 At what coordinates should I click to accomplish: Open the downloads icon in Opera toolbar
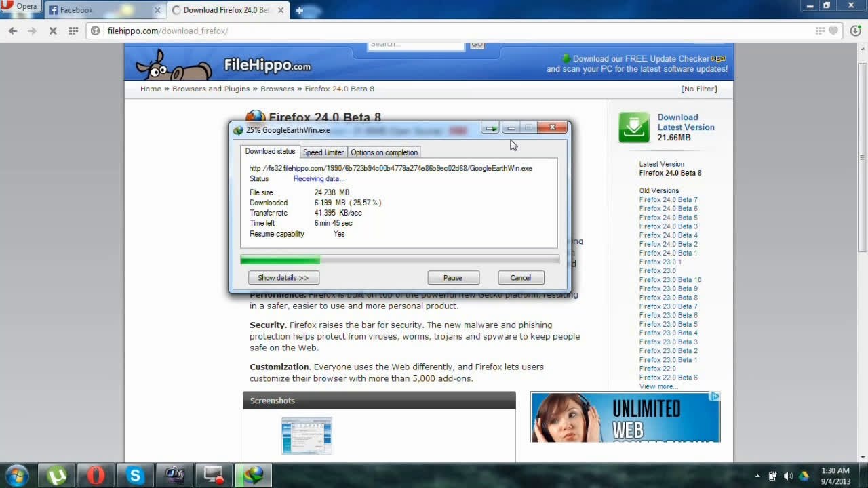pos(855,30)
